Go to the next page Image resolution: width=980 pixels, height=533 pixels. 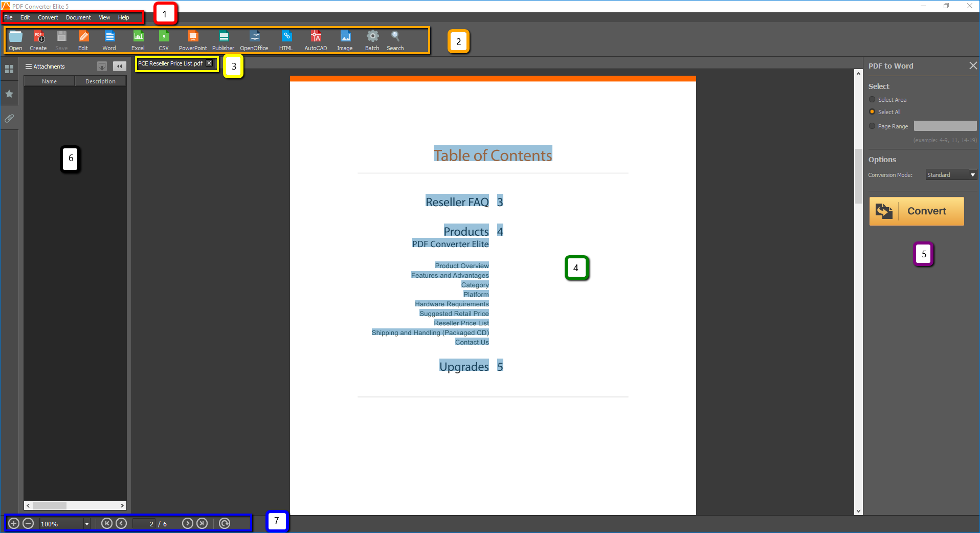pyautogui.click(x=188, y=523)
